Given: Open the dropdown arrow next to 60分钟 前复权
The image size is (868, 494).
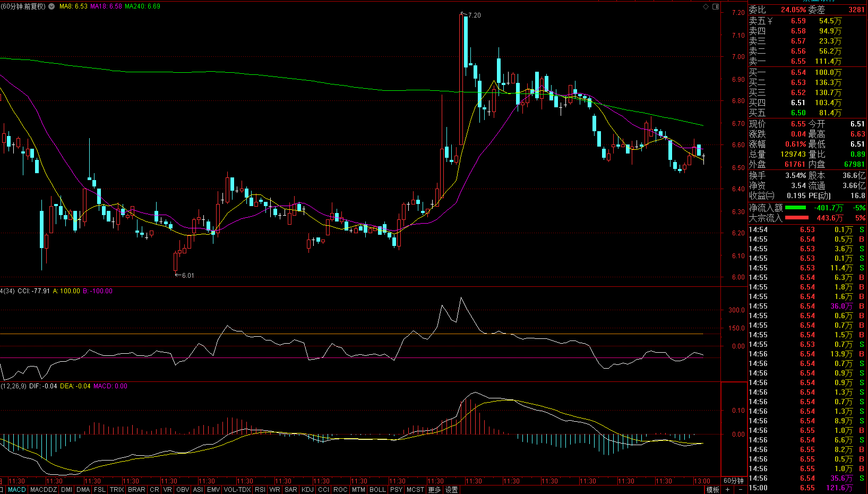Looking at the screenshot, I should pos(51,6).
